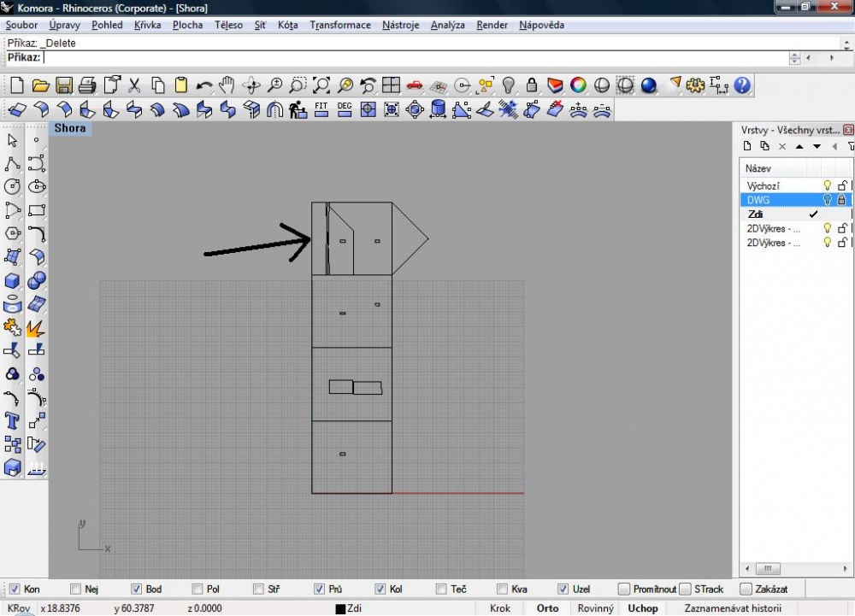The image size is (855, 616).
Task: Click the blue render sphere icon
Action: click(649, 85)
